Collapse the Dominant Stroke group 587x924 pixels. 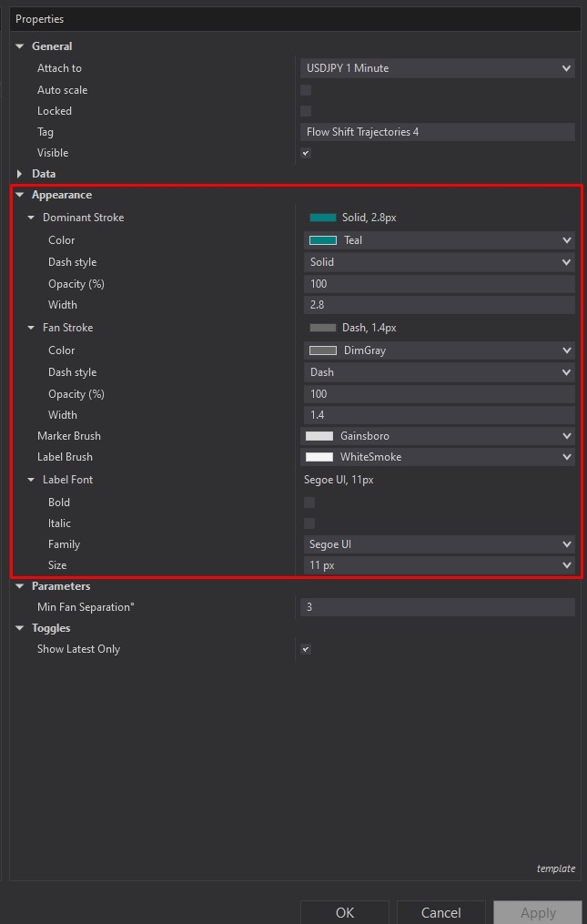point(31,218)
